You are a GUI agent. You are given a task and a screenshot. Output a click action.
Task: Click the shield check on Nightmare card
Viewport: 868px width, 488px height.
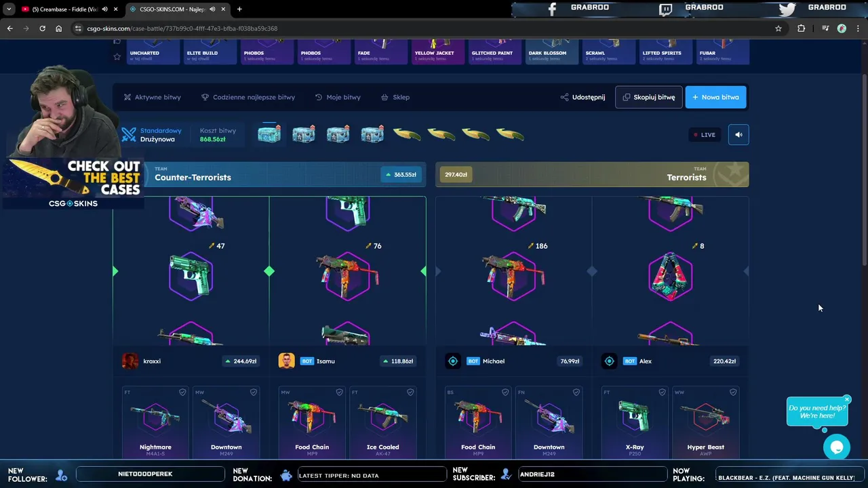(x=182, y=392)
